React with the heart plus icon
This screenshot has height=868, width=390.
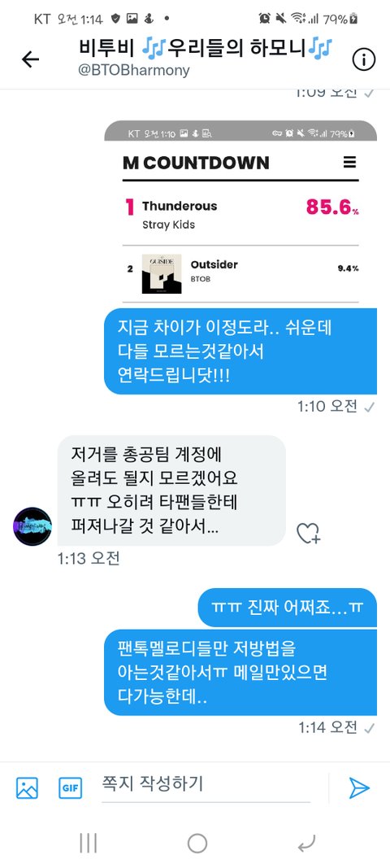tap(308, 533)
